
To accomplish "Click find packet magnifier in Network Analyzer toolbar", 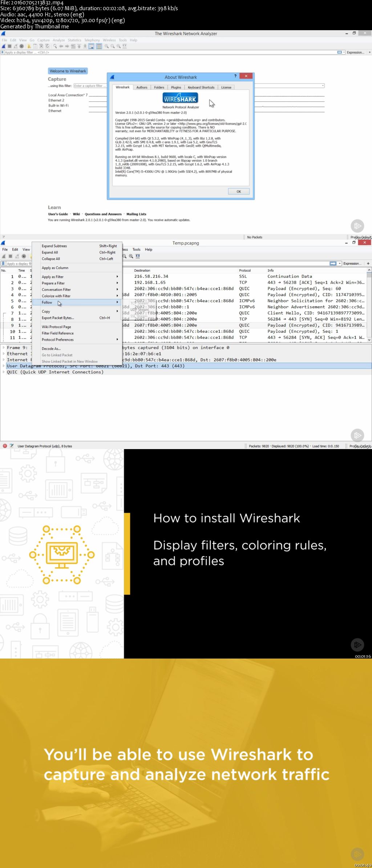I will (55, 46).
